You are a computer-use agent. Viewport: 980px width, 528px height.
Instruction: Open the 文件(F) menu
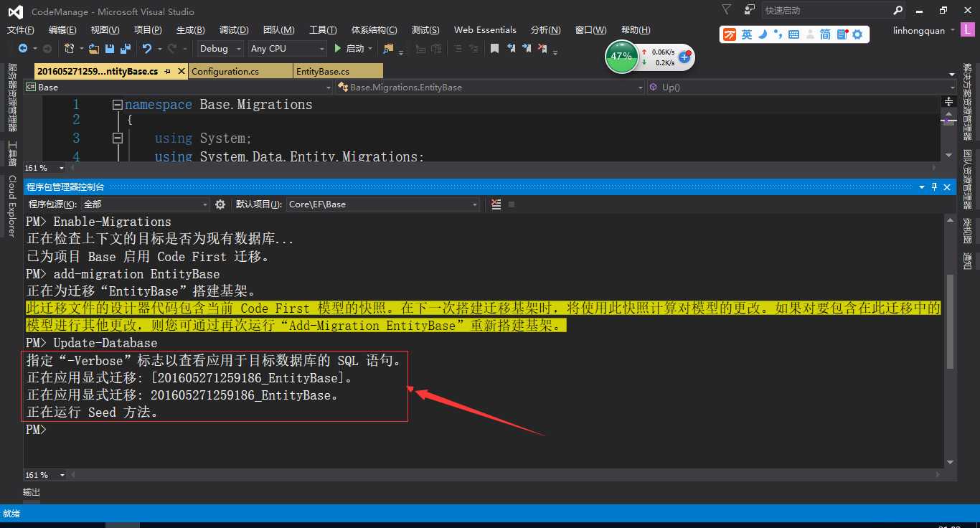point(21,30)
